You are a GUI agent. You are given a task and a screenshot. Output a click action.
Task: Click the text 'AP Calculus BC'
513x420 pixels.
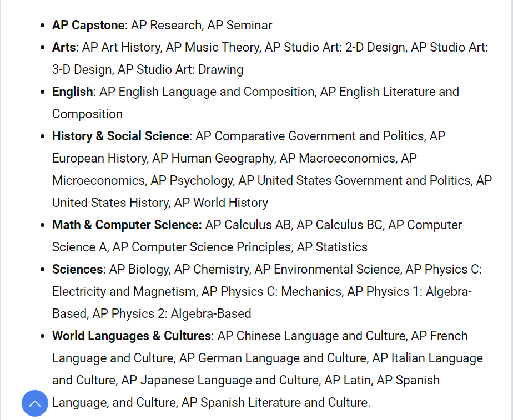point(339,225)
